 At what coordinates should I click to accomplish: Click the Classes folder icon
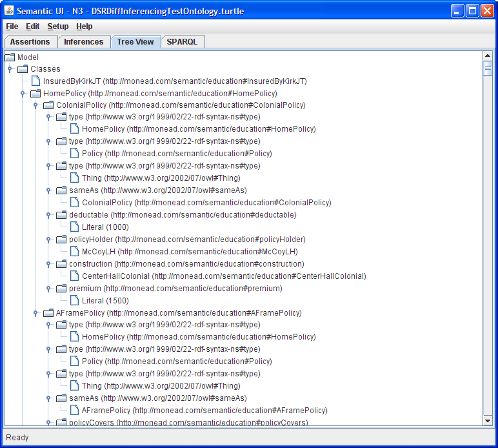pyautogui.click(x=23, y=69)
